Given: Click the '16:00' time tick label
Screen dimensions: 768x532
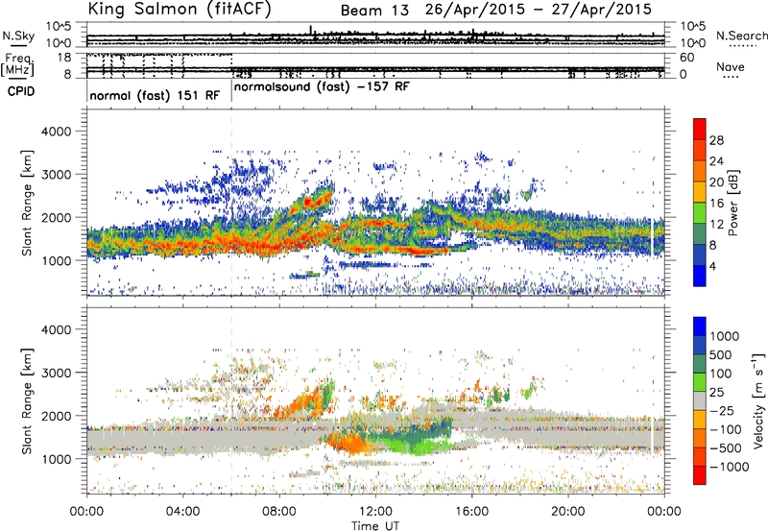Looking at the screenshot, I should click(x=471, y=512).
